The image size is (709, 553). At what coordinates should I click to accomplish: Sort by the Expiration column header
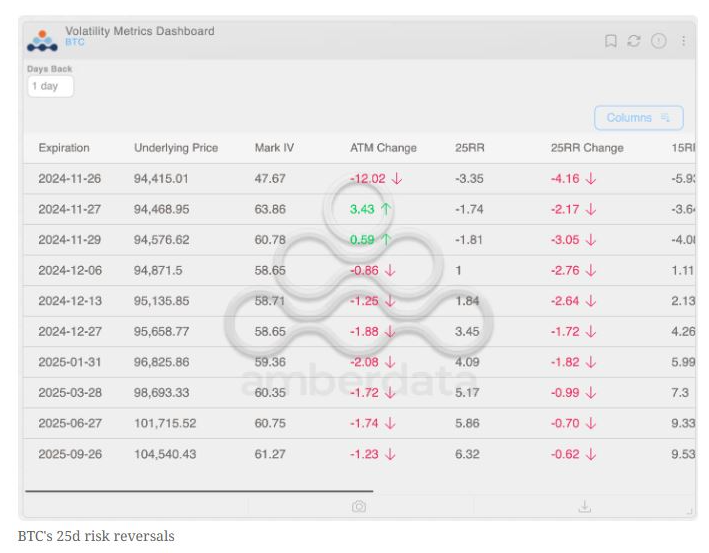tap(64, 148)
